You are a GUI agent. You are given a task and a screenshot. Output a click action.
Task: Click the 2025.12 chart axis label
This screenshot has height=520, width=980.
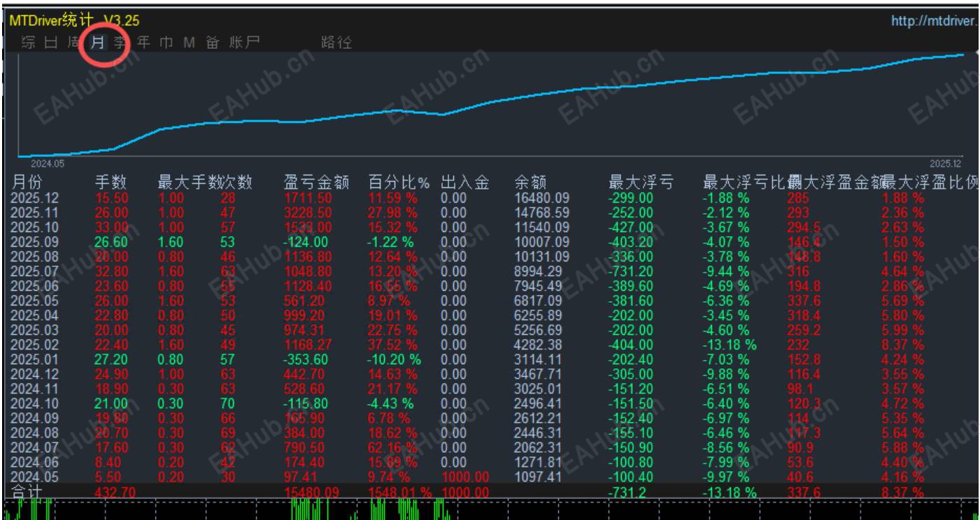click(946, 163)
